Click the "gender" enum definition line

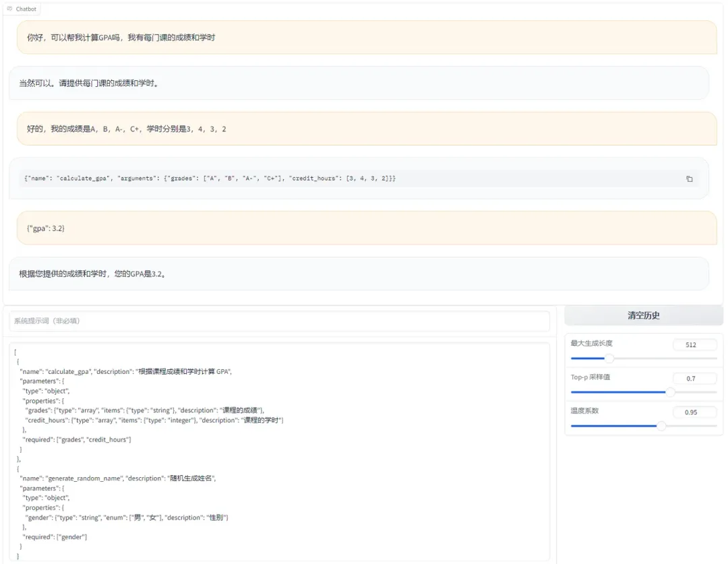pyautogui.click(x=127, y=517)
